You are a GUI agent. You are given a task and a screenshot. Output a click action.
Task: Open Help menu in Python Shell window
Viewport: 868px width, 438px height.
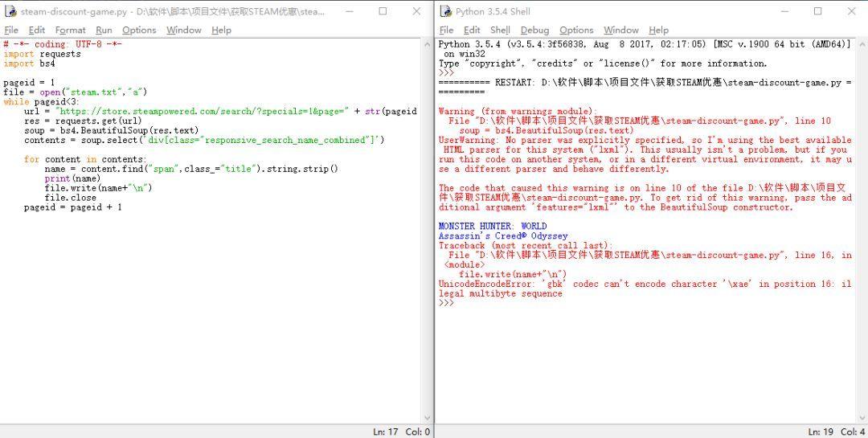coord(658,30)
